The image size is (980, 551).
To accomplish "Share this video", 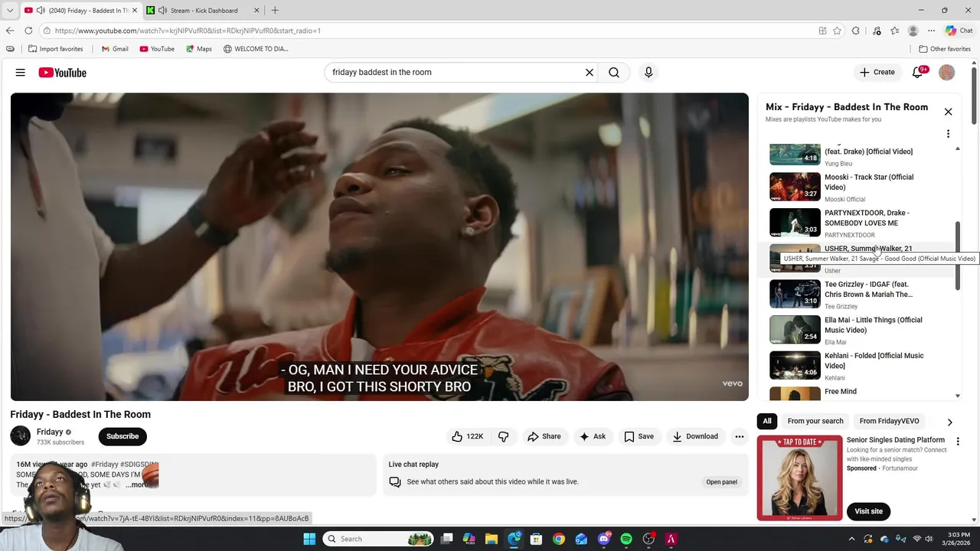I will tap(544, 436).
